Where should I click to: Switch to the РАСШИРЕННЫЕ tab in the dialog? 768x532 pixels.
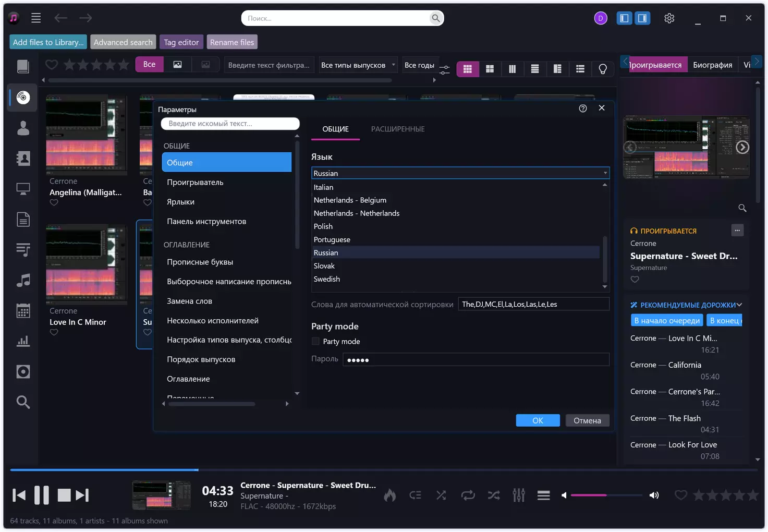coord(398,129)
